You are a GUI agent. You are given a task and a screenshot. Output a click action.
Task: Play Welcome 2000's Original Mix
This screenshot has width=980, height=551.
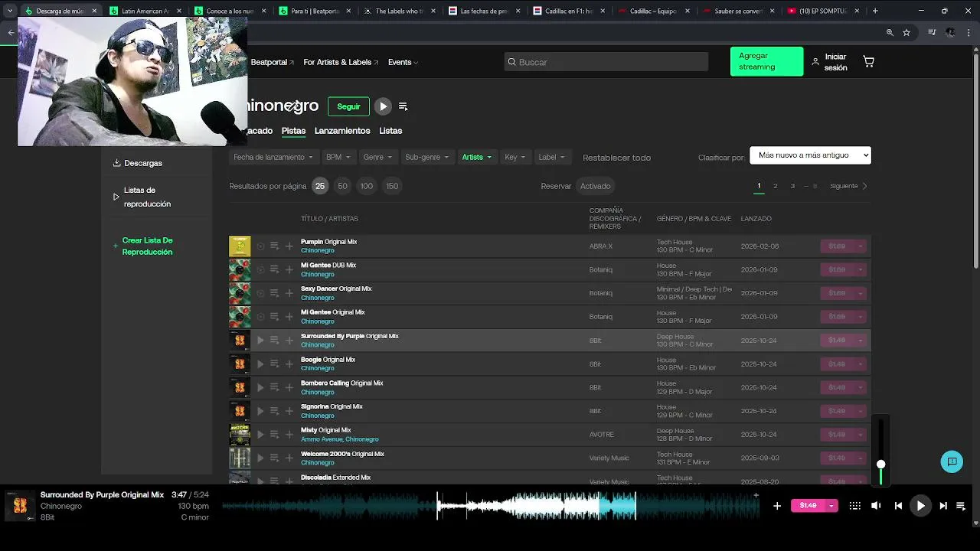click(x=260, y=458)
